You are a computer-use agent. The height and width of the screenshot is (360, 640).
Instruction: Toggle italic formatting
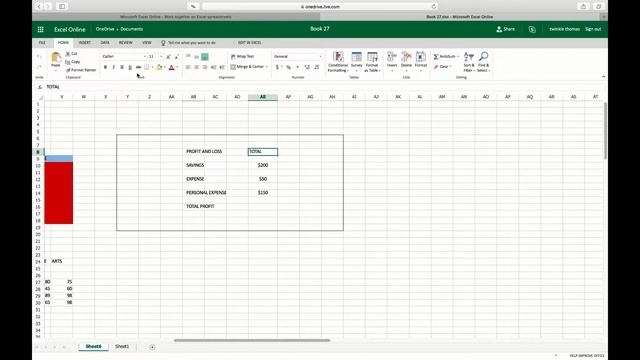(113, 67)
